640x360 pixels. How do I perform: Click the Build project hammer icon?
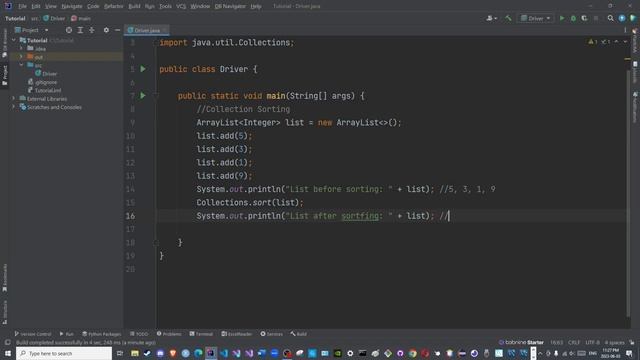click(x=508, y=18)
